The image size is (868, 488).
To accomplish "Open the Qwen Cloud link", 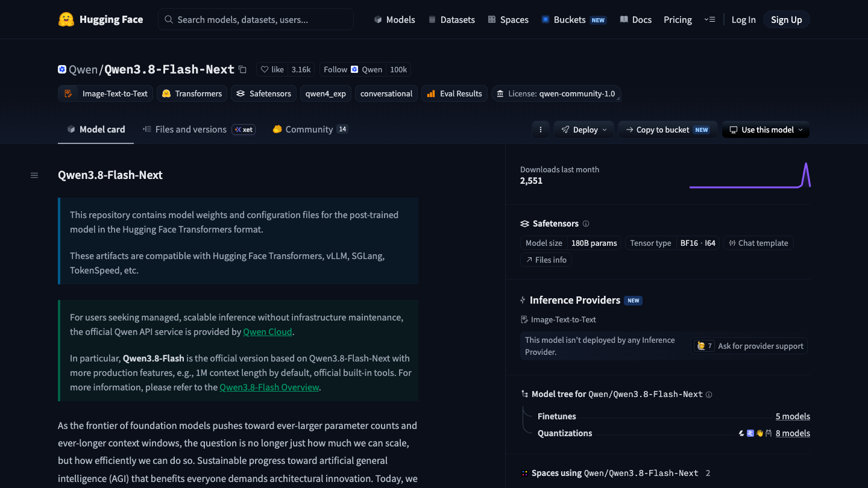I will (268, 331).
